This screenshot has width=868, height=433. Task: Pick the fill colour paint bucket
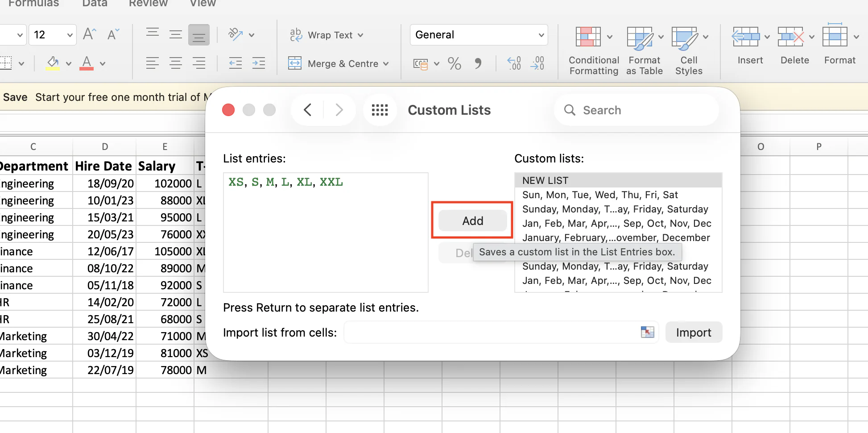(53, 63)
